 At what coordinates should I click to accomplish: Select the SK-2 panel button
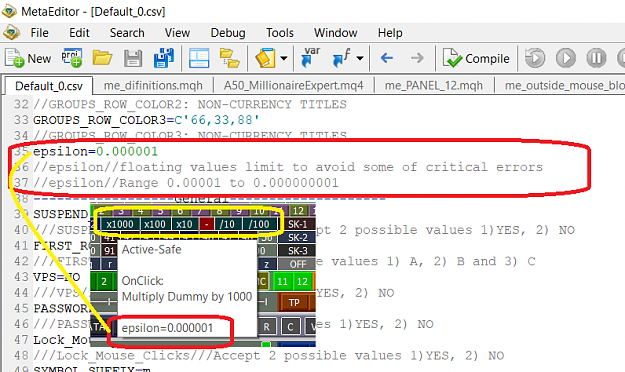click(x=298, y=238)
